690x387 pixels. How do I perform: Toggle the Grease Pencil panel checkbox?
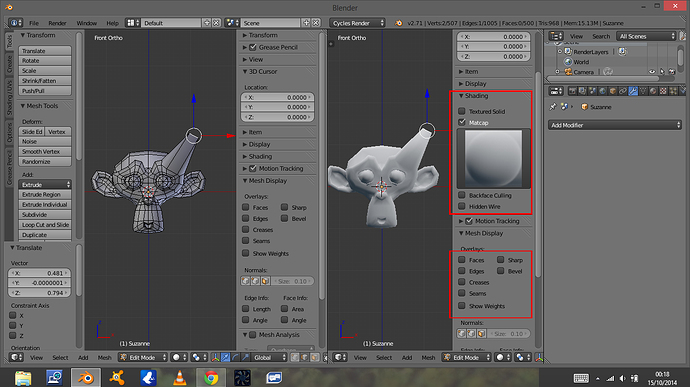[x=253, y=47]
